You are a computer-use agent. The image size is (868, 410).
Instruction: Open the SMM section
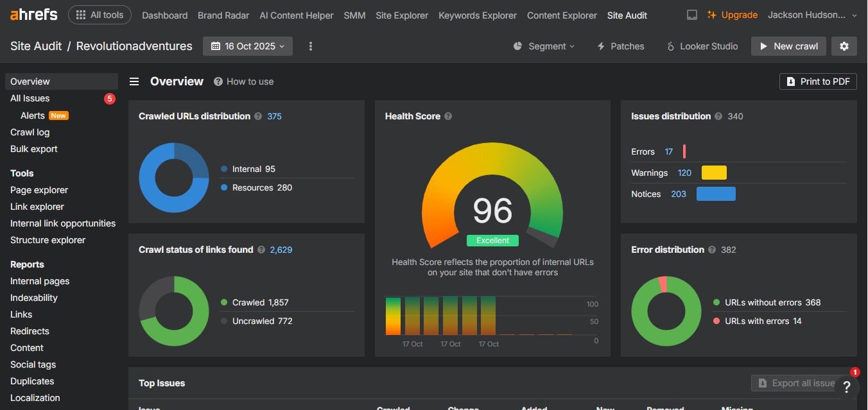pyautogui.click(x=354, y=15)
